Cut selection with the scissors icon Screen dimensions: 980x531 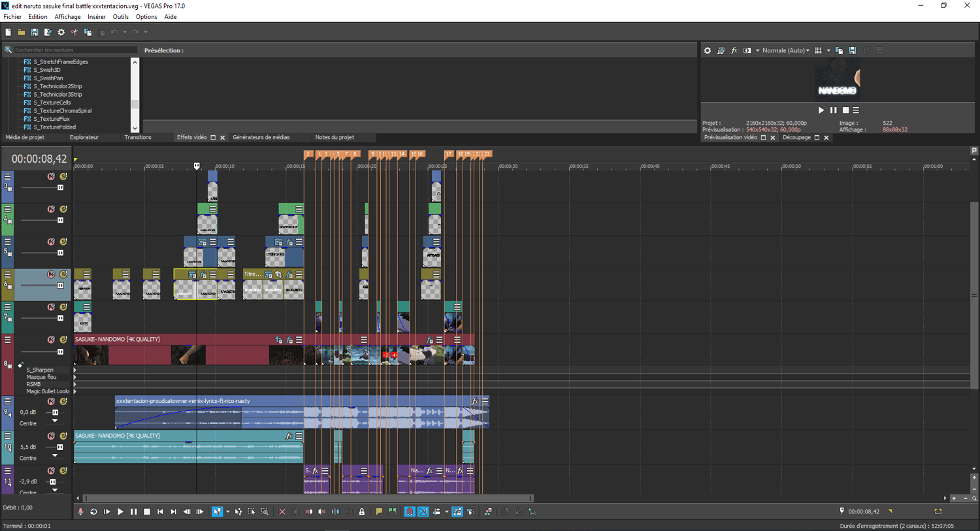coord(74,32)
